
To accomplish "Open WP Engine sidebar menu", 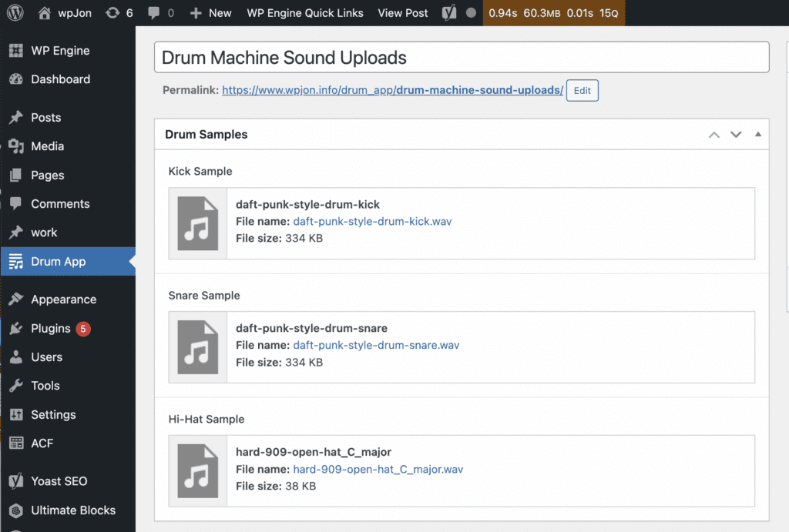I will pos(68,51).
